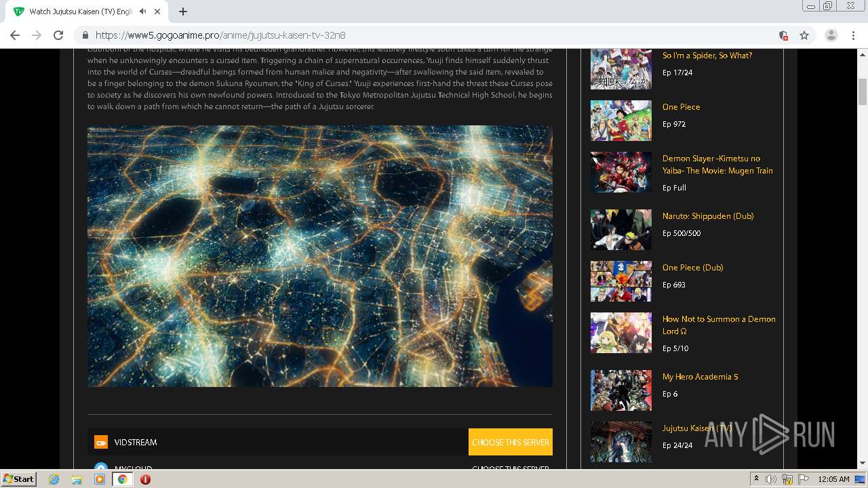Image resolution: width=868 pixels, height=488 pixels.
Task: Open One Piece (Dub) link
Action: pyautogui.click(x=693, y=268)
